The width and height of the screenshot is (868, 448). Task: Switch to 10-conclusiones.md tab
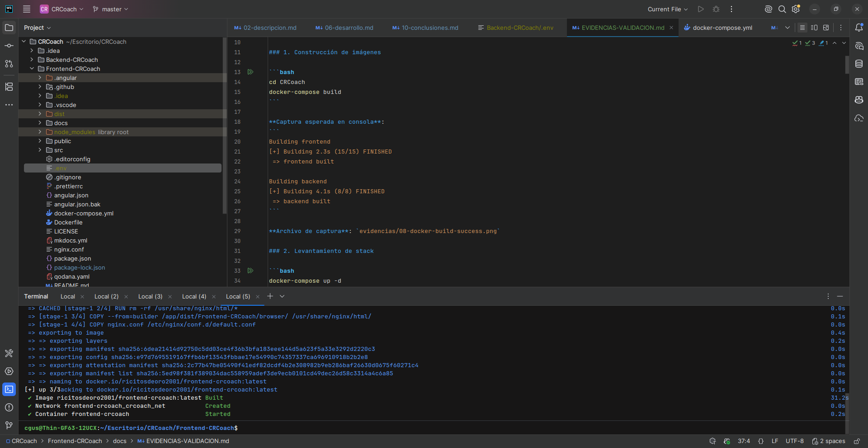coord(425,28)
